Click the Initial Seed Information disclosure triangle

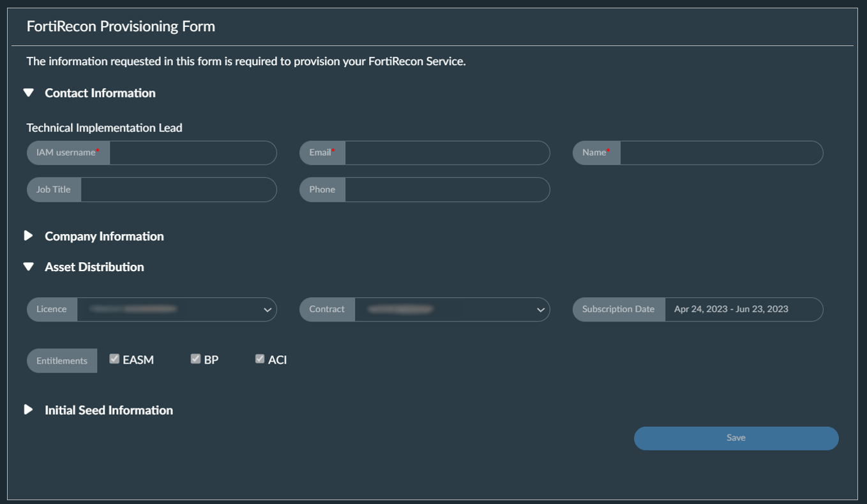pos(28,410)
